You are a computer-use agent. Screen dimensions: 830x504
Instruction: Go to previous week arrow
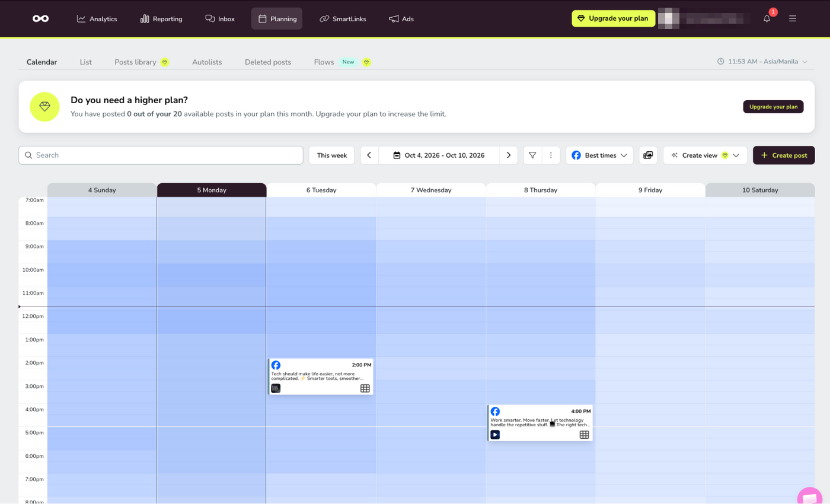click(369, 155)
